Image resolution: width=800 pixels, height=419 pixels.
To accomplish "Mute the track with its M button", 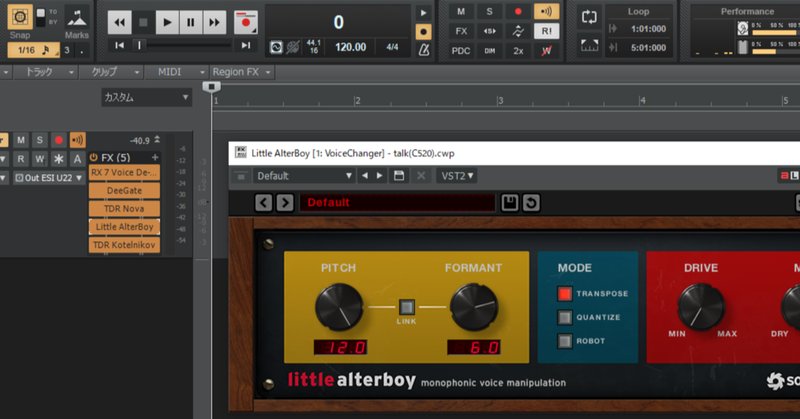I will [x=21, y=140].
